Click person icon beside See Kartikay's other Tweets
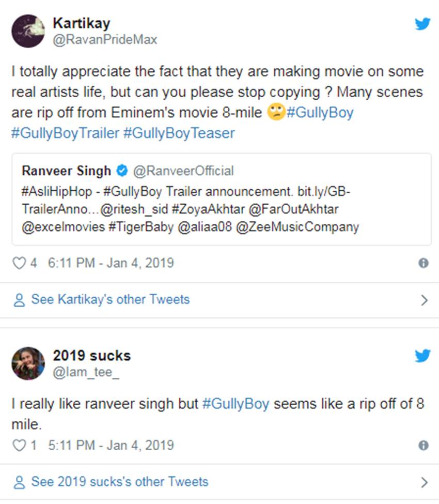439x504 pixels. pyautogui.click(x=20, y=300)
